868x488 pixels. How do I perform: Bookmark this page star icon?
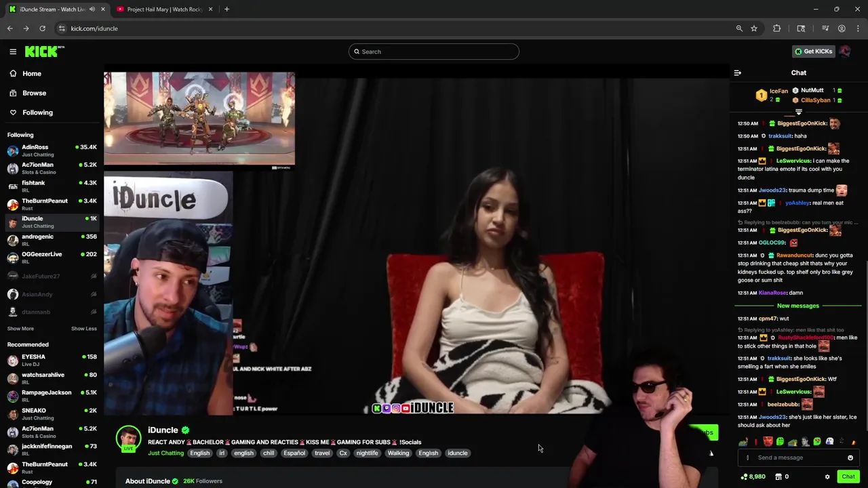754,28
